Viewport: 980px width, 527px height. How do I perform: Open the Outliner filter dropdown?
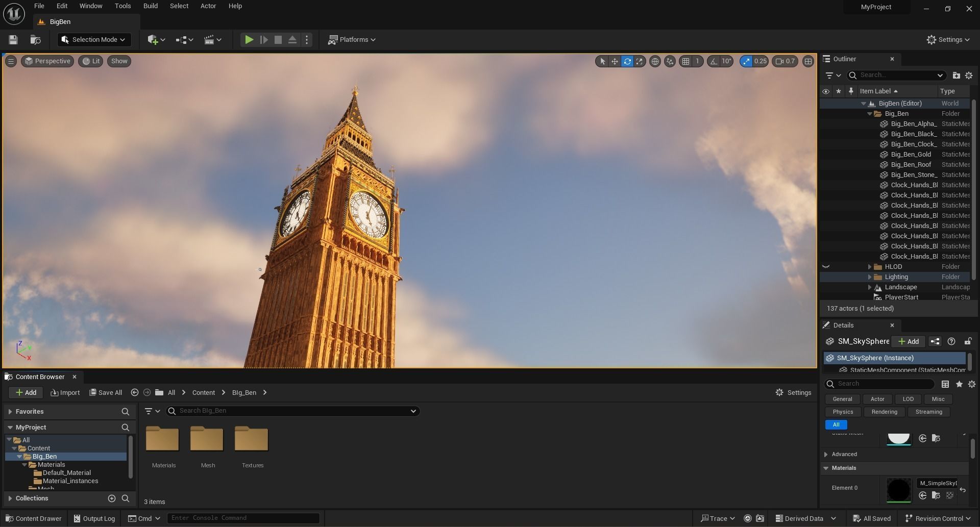tap(833, 76)
